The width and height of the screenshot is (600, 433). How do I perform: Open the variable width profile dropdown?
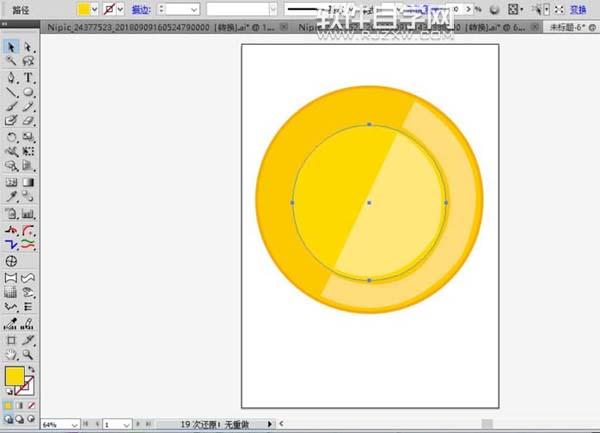point(273,9)
